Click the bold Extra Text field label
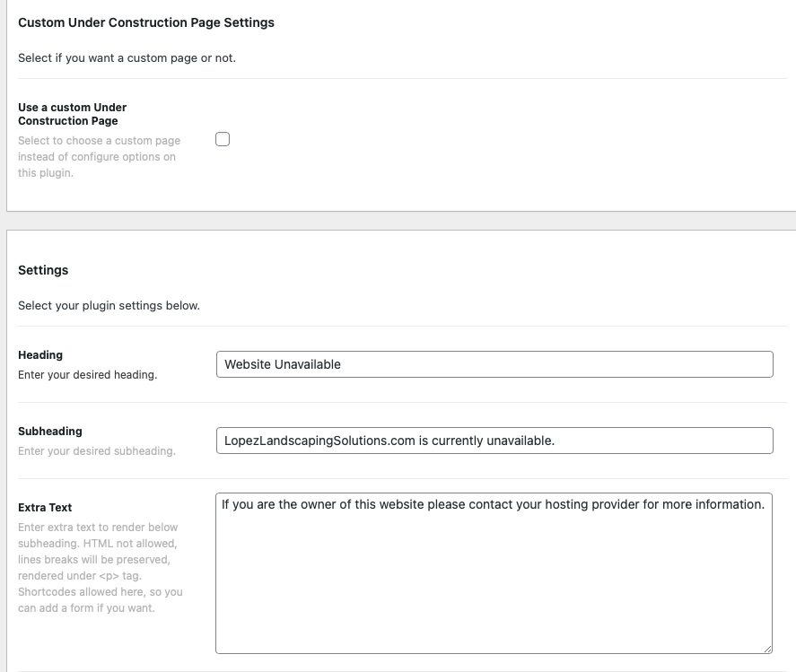This screenshot has height=672, width=796. point(45,508)
